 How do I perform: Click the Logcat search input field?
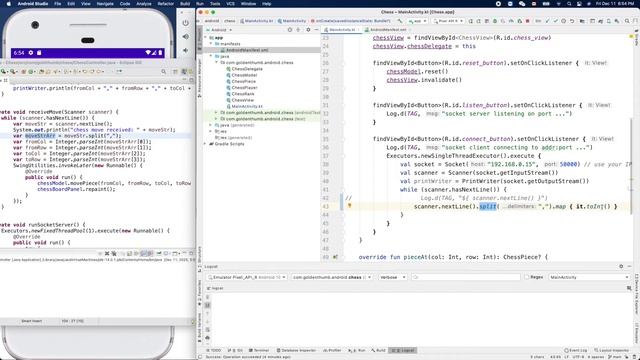point(466,277)
